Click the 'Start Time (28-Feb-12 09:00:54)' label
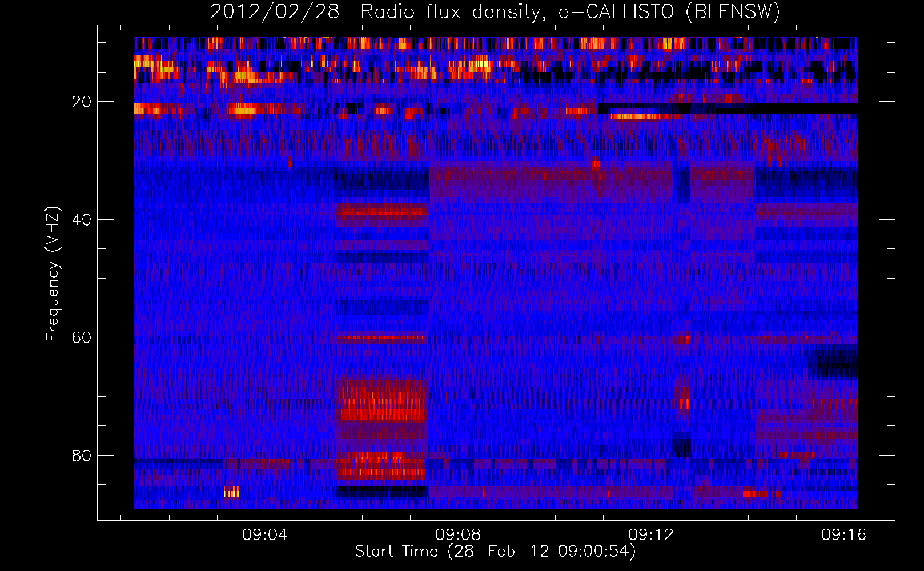The height and width of the screenshot is (571, 924). [x=495, y=552]
